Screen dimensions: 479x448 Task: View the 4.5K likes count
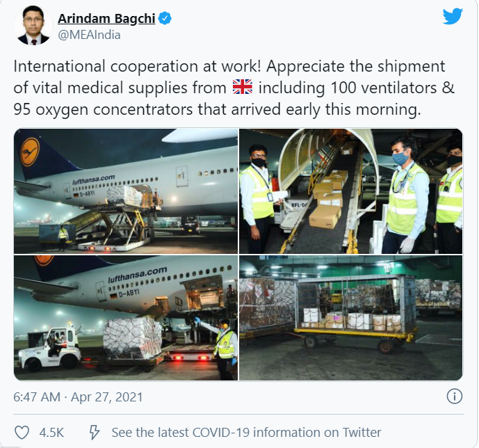[x=51, y=433]
